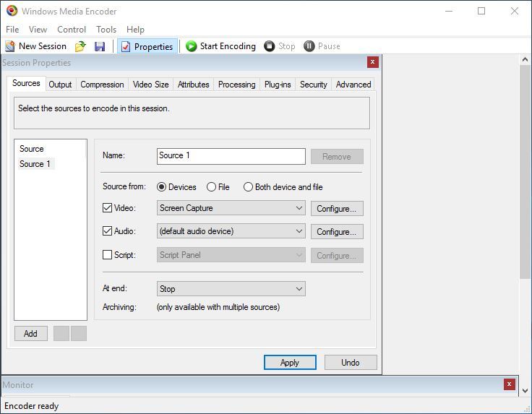532x414 pixels.
Task: Click Configure button for Audio source
Action: (x=337, y=232)
